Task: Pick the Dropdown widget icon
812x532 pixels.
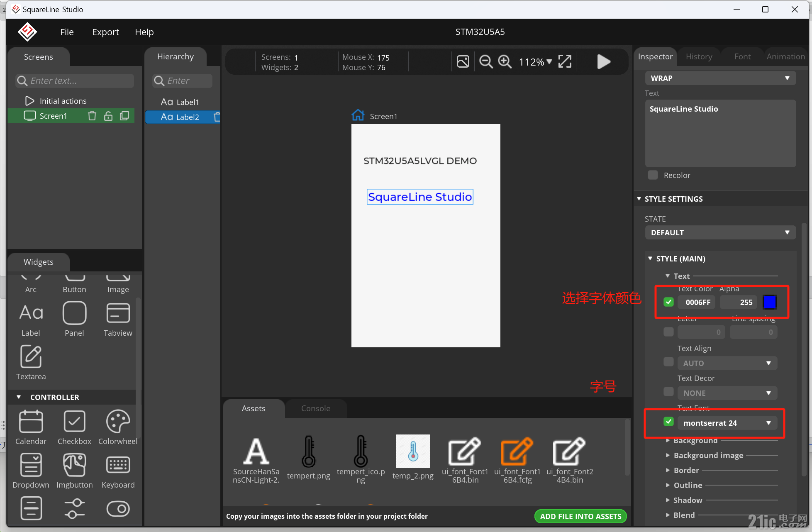Action: pos(31,465)
